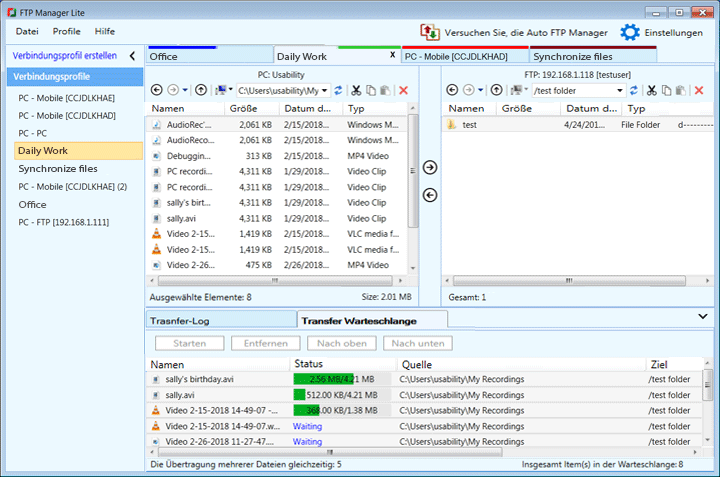The width and height of the screenshot is (720, 477).
Task: Click the Auto FTP Manager promo icon
Action: (x=430, y=32)
